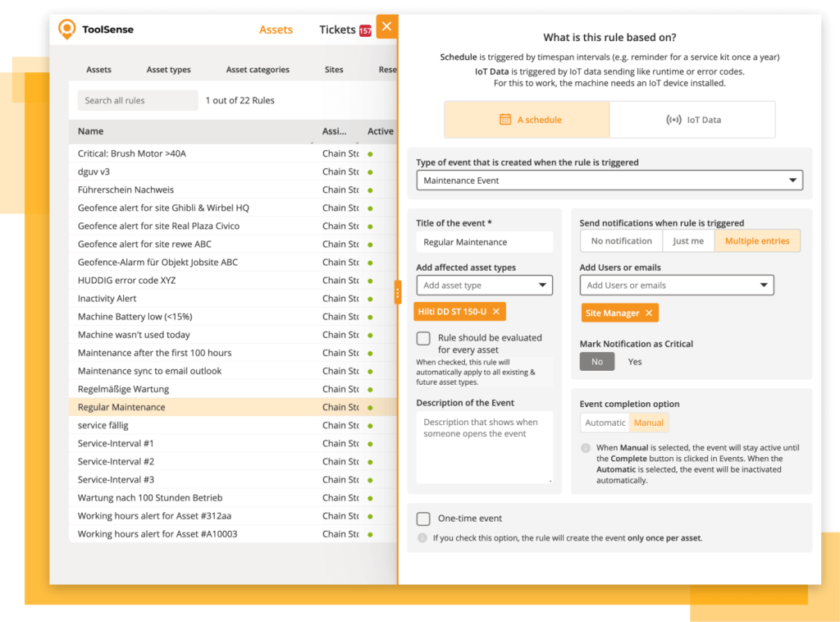The width and height of the screenshot is (840, 622).
Task: Expand the Add asset type dropdown
Action: tap(484, 286)
